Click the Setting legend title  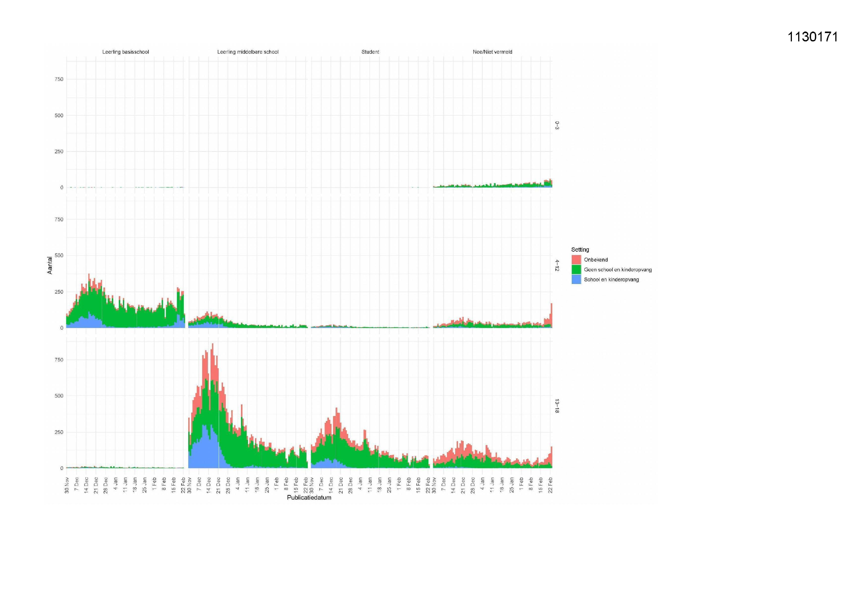580,249
